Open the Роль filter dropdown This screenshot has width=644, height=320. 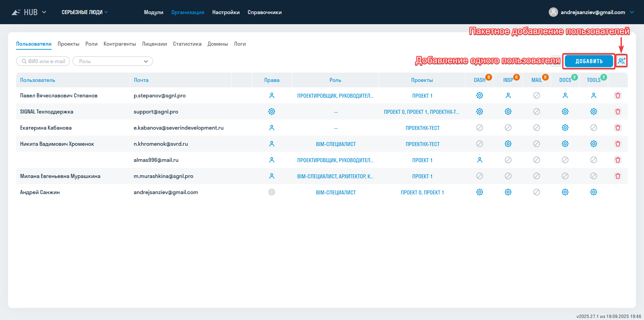(113, 61)
